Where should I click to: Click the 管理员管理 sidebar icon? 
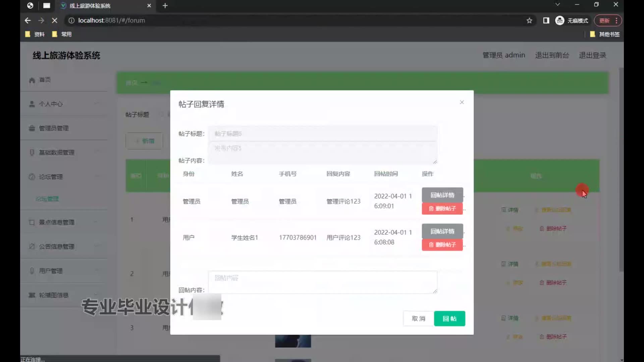(32, 128)
